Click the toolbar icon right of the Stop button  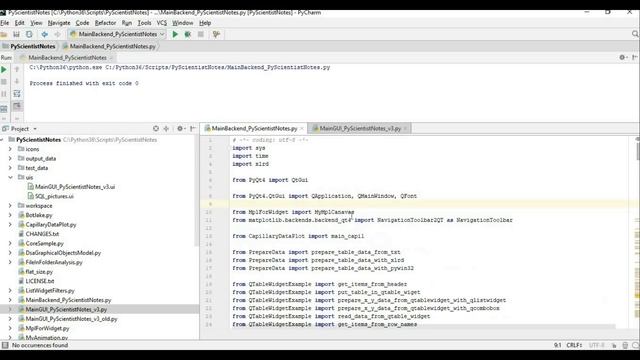(216, 34)
